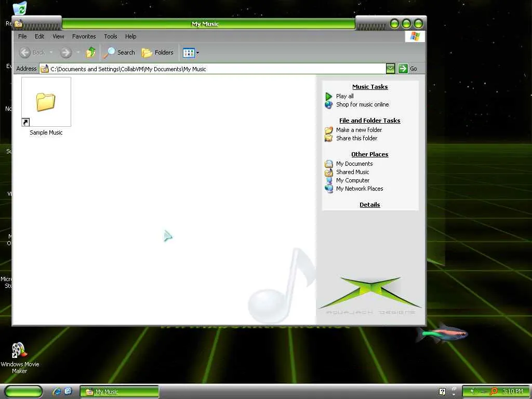
Task: Open Windows Movie Maker desktop shortcut
Action: 20,357
